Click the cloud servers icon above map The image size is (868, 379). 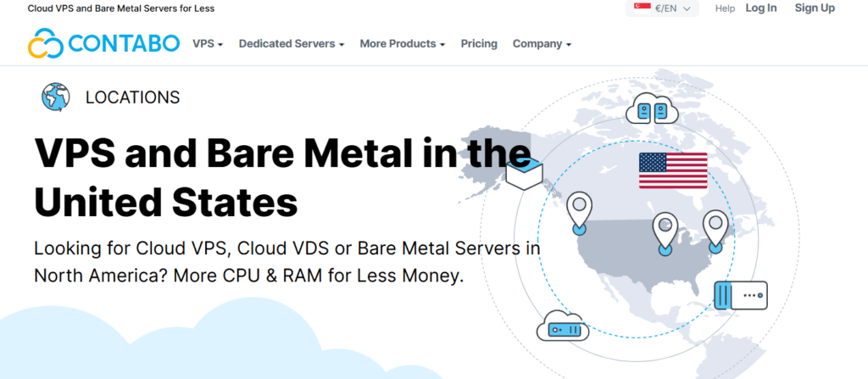[x=653, y=110]
